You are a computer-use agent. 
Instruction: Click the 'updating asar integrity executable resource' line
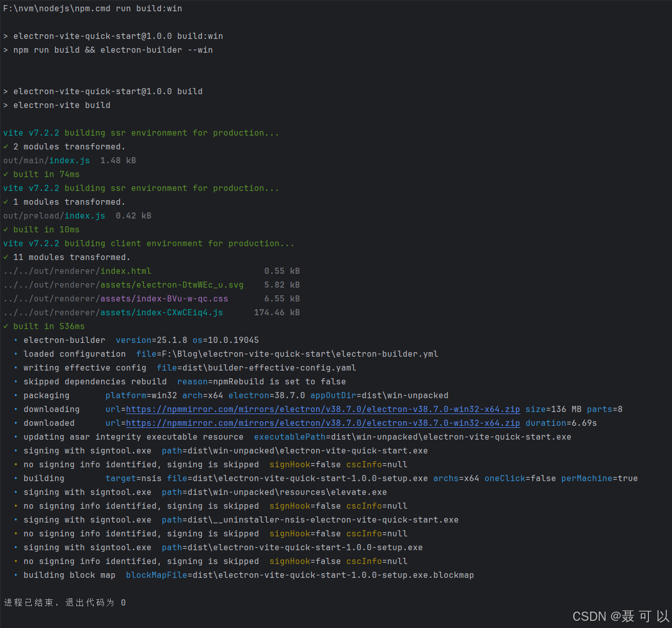click(x=292, y=437)
